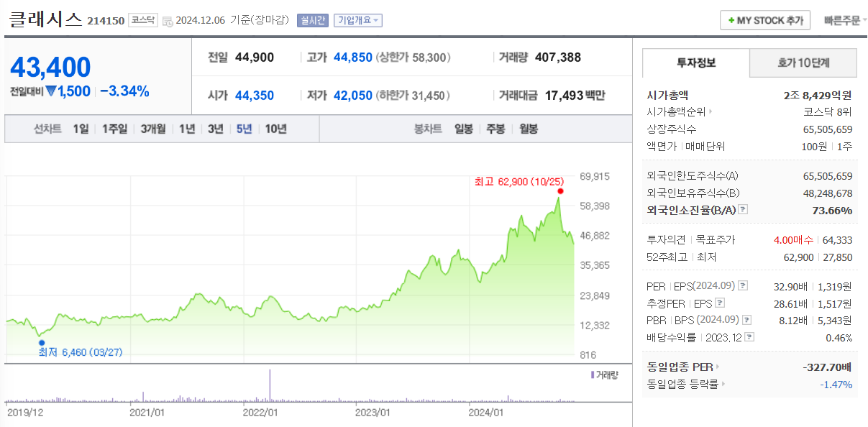Open the 호가10단계 tab
Image resolution: width=868 pixels, height=427 pixels.
coord(803,63)
